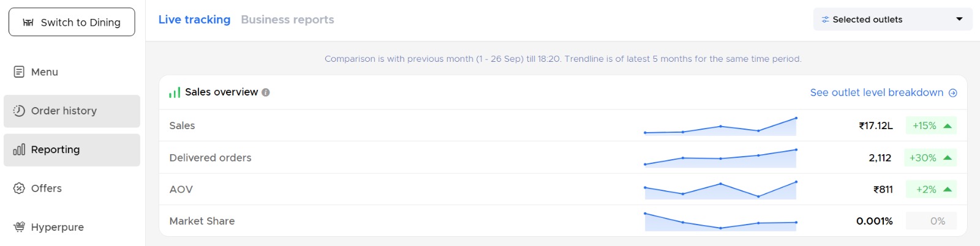Open the Selected outlets dropdown

tap(892, 20)
